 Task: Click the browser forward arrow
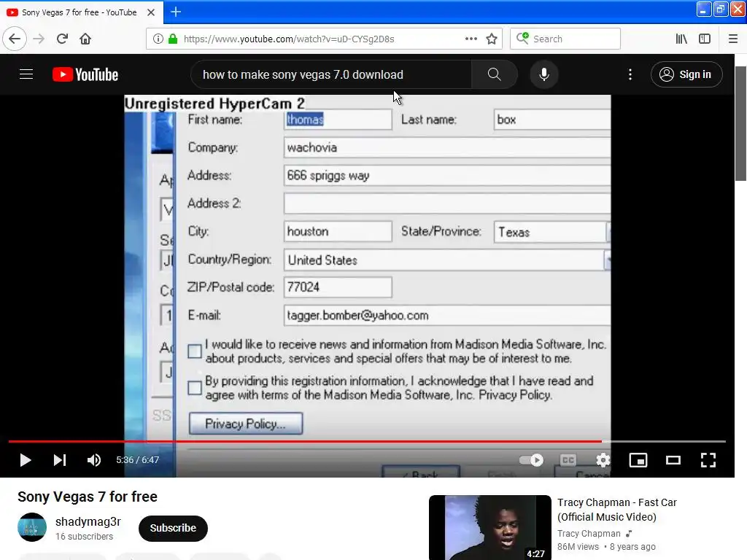[x=39, y=39]
